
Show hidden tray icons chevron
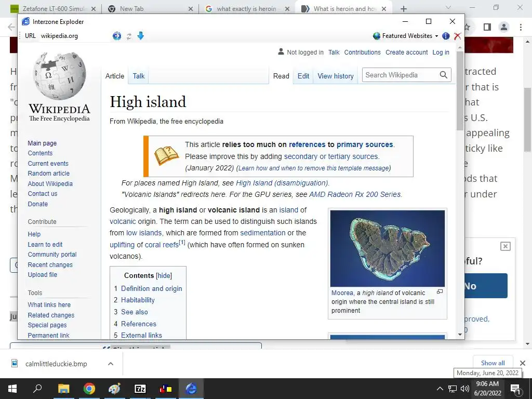click(x=440, y=389)
